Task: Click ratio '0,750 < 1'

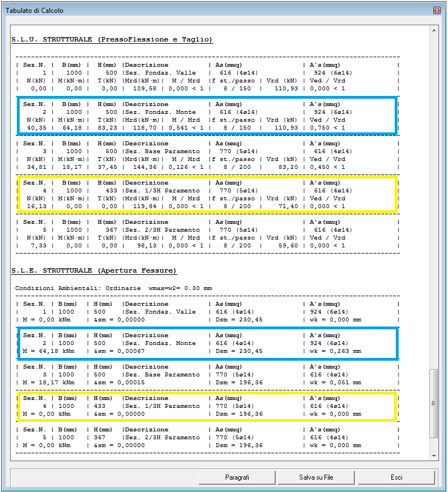Action: pos(327,128)
